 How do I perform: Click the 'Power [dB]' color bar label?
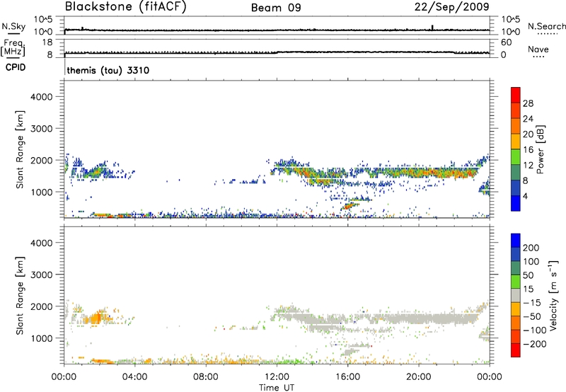click(540, 149)
